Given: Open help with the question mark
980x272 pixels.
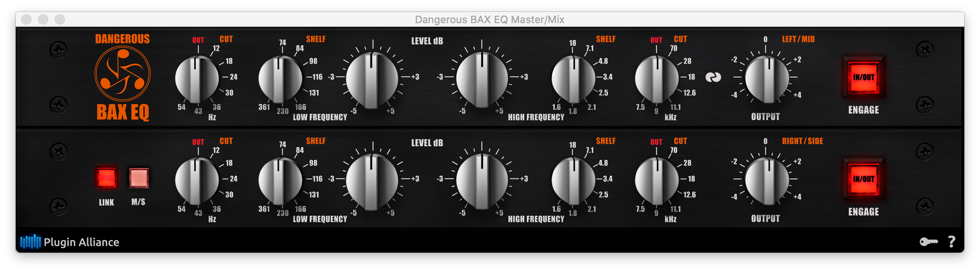Looking at the screenshot, I should coord(952,241).
